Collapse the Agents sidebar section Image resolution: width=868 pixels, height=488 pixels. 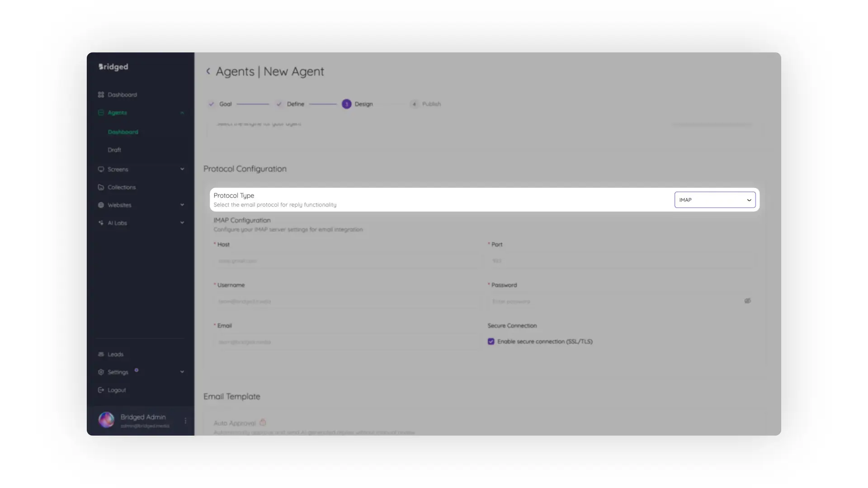pyautogui.click(x=182, y=113)
